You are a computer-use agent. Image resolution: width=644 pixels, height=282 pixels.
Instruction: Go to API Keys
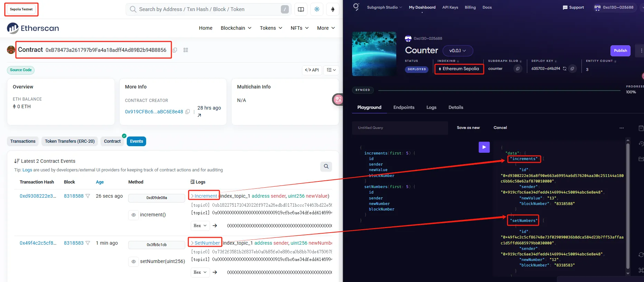pos(450,7)
